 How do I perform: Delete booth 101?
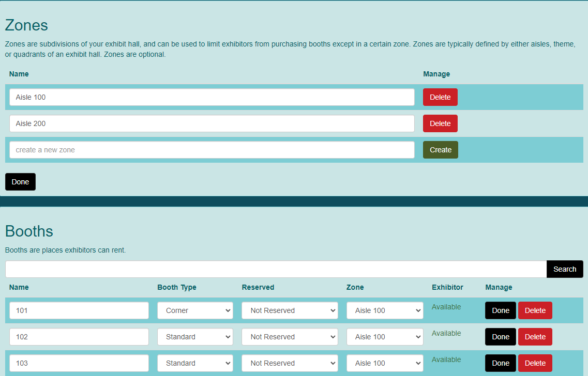pyautogui.click(x=535, y=310)
